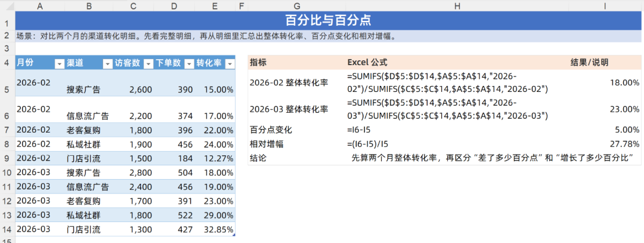Select 门店引流 cell in row 9
Screen dimensions: 644x243
89,158
